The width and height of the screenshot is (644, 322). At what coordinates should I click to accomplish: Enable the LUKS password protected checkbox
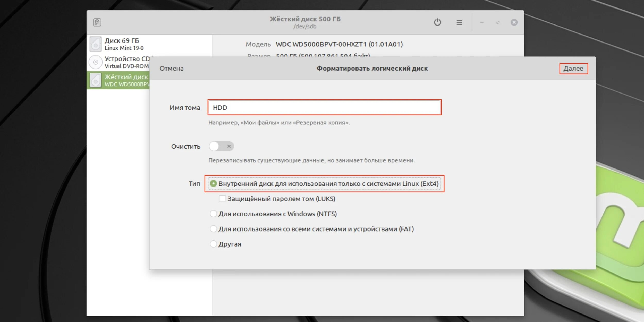[222, 199]
